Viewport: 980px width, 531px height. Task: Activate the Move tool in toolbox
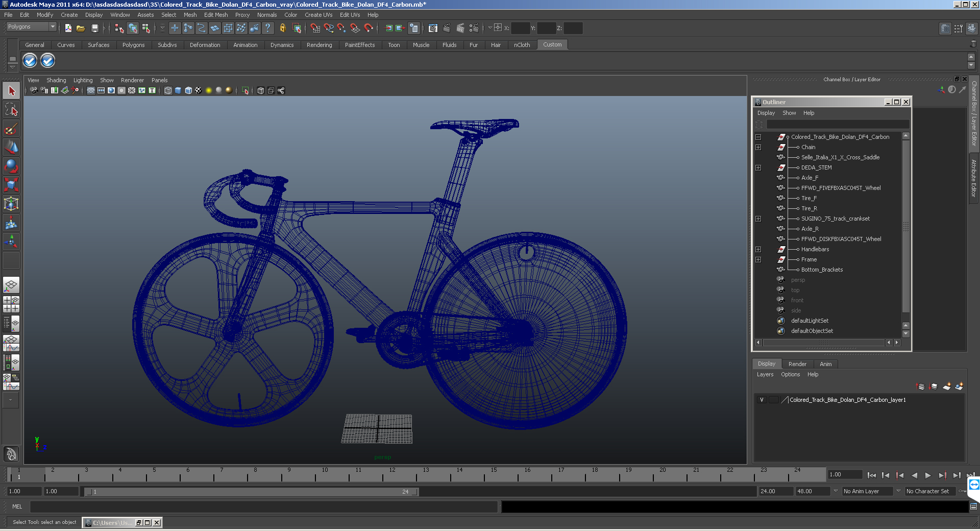pyautogui.click(x=11, y=147)
